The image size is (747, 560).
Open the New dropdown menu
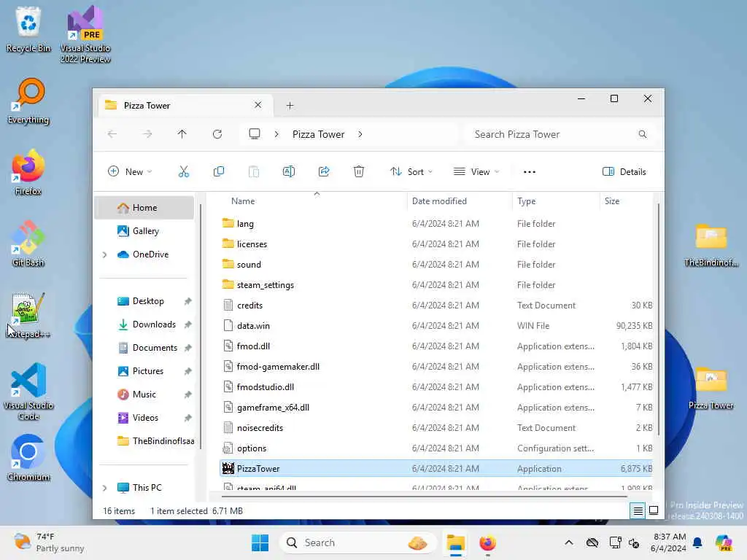(x=130, y=172)
